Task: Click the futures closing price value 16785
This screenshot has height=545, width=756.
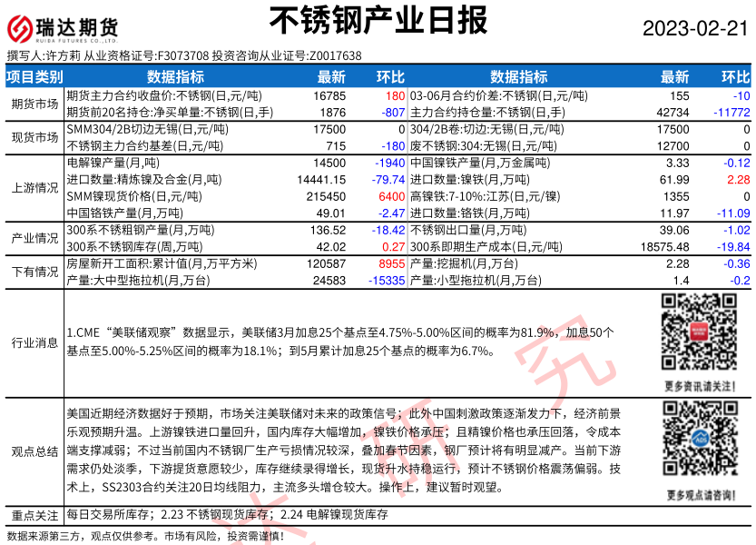Action: 329,95
